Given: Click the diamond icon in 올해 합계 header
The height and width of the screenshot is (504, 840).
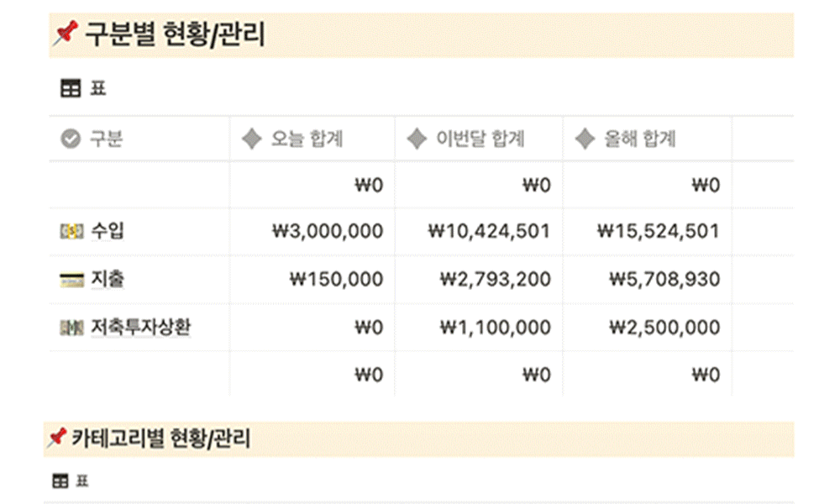Looking at the screenshot, I should [x=585, y=139].
